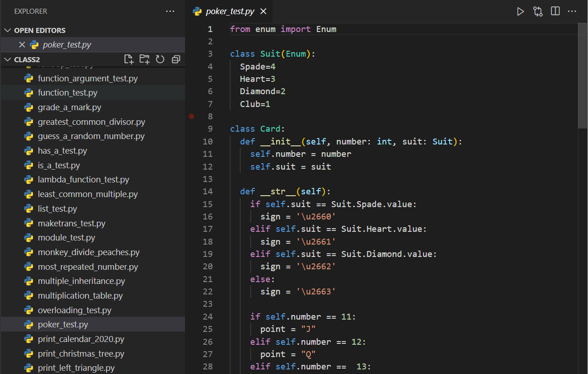The image size is (588, 374).
Task: Open function_argument_test.py
Action: pos(92,78)
